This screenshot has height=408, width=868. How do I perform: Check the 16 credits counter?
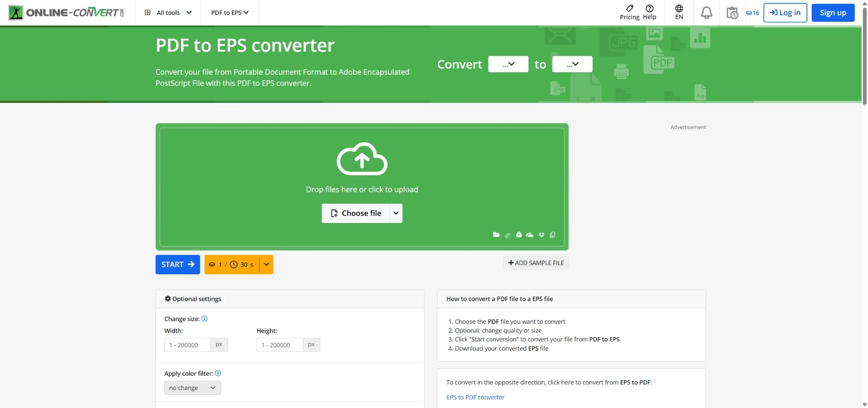(753, 13)
